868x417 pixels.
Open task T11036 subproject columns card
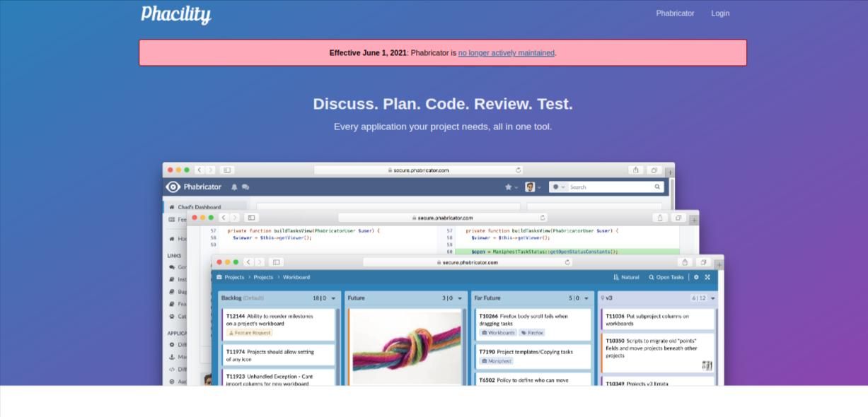pos(658,319)
